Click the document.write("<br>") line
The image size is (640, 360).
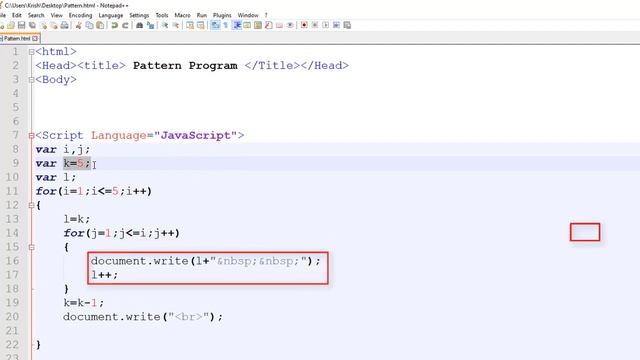point(143,317)
